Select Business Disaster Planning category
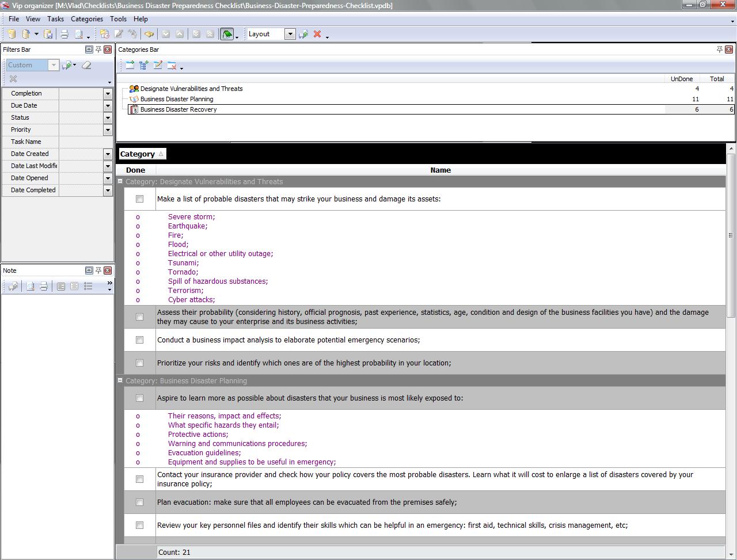 [177, 99]
